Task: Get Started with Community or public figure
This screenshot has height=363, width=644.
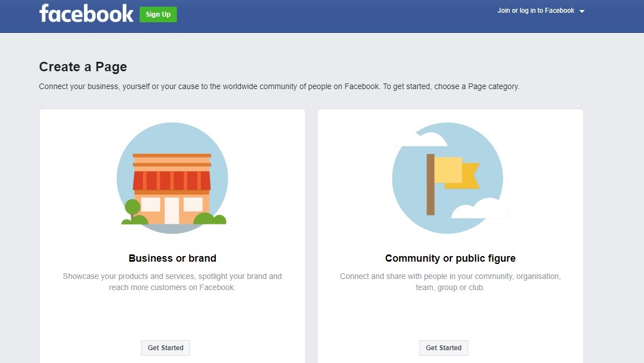Action: [444, 348]
